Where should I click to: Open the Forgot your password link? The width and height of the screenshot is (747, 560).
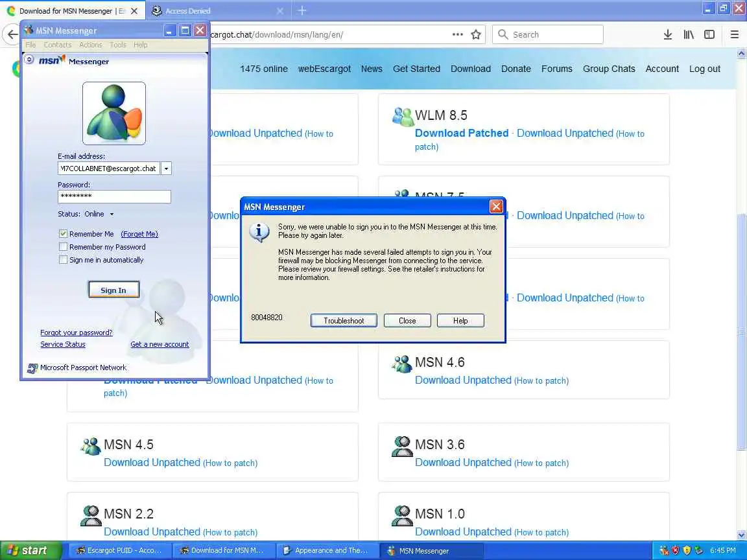click(x=77, y=332)
